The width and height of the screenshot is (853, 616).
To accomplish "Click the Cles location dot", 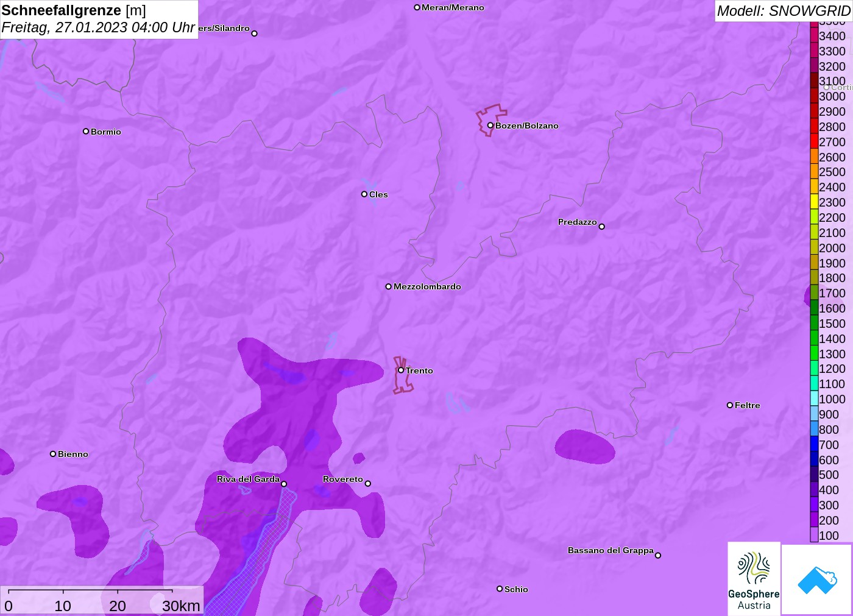I will pyautogui.click(x=364, y=194).
